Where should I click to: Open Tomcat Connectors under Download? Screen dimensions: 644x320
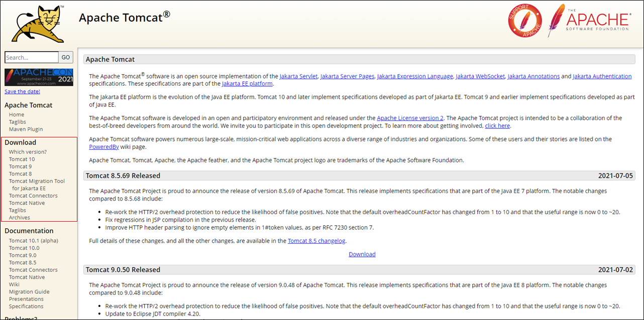click(33, 196)
